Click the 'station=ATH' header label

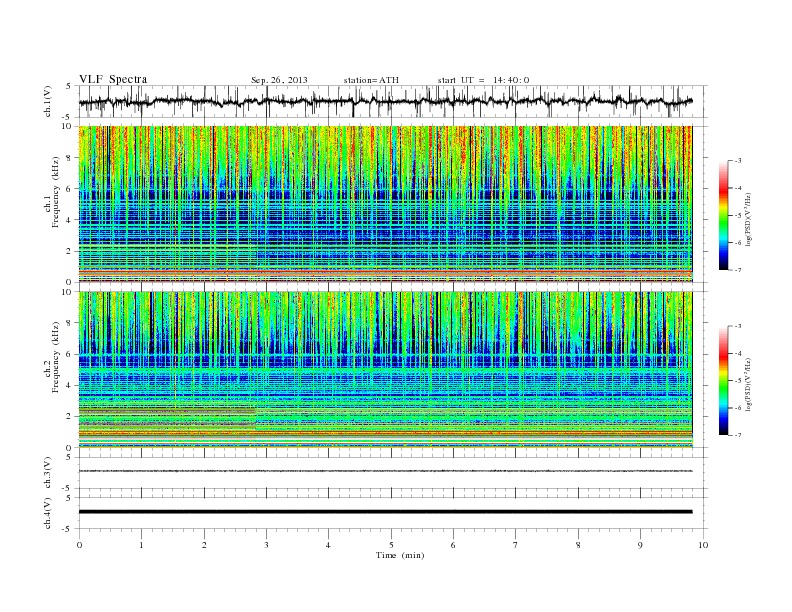coord(371,80)
